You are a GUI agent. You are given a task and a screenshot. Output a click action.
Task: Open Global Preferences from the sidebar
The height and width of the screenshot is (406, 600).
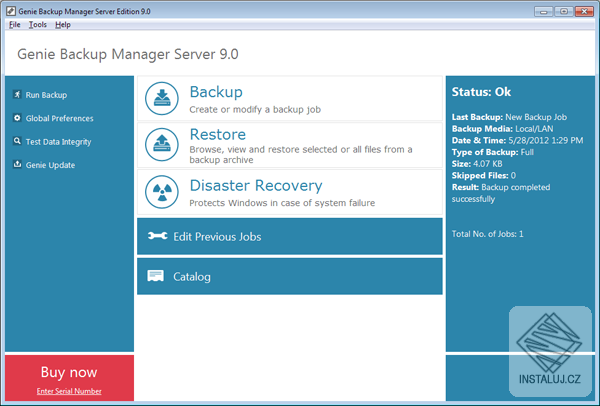58,118
